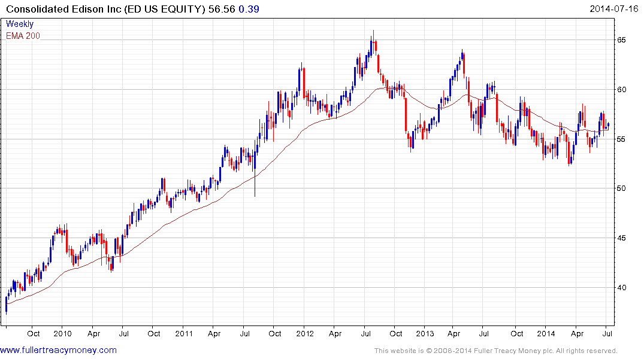Click the EMA 200 legend label
Viewport: 644px width, 359px height.
(x=23, y=36)
